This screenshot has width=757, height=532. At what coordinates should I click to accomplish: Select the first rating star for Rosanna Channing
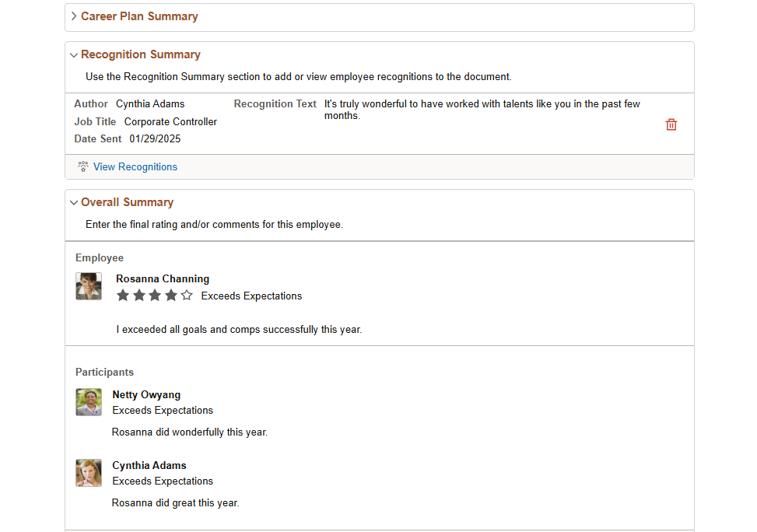tap(123, 295)
